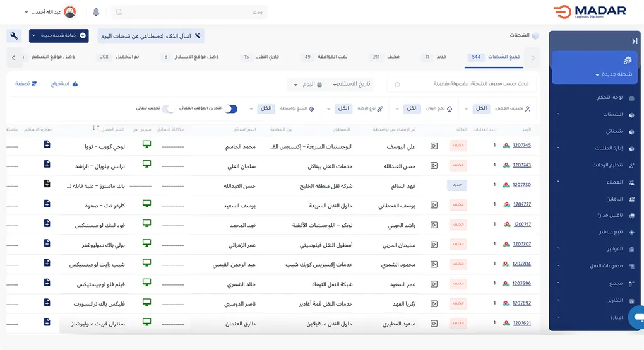
Task: Click the notification bell icon
Action: point(97,12)
